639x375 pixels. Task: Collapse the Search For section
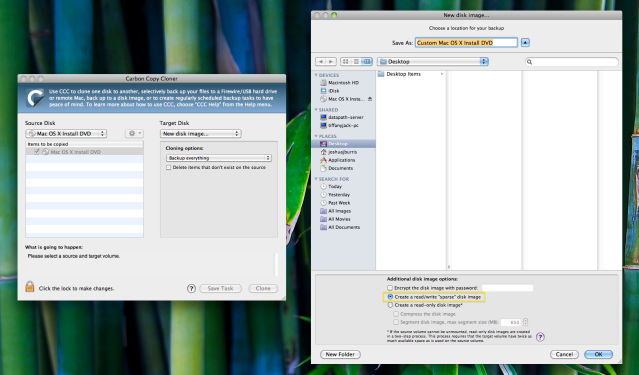point(316,179)
